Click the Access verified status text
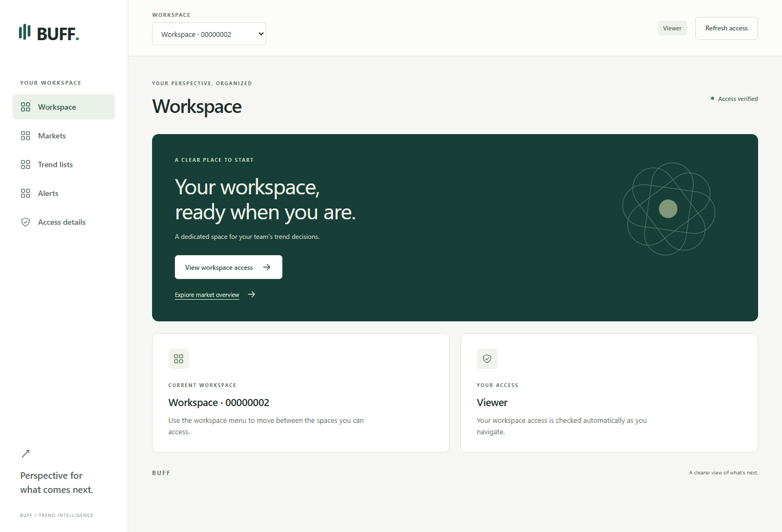The image size is (782, 532). [x=738, y=99]
